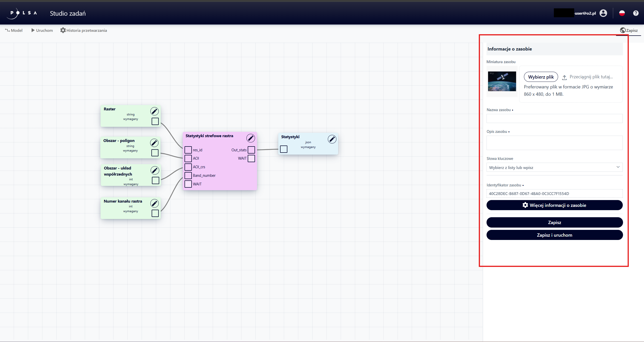Image resolution: width=644 pixels, height=342 pixels.
Task: Click the resource thumbnail satellite image
Action: coord(502,81)
